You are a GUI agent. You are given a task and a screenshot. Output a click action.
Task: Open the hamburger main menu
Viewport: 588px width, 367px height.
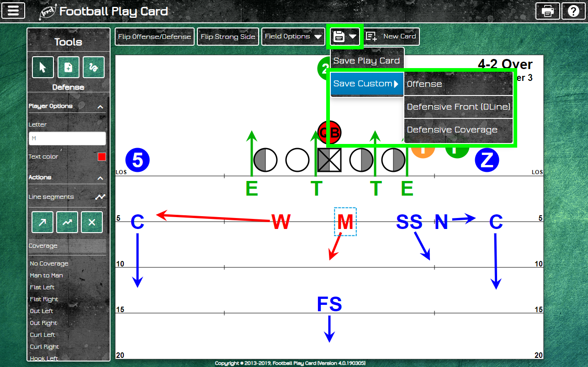click(x=13, y=11)
